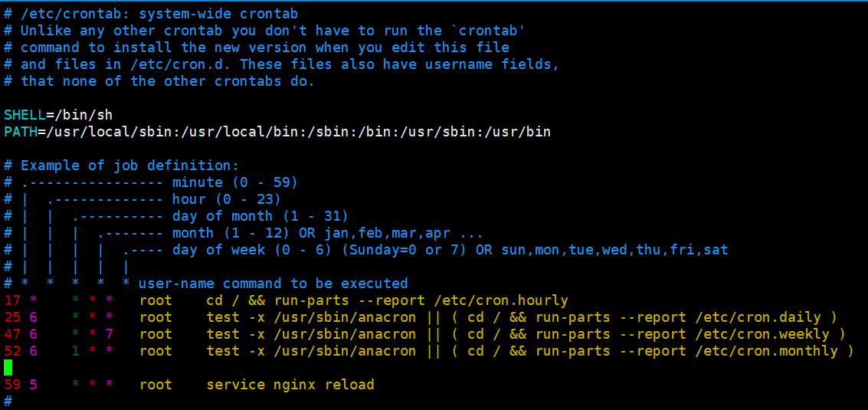Click /usr/local/sbin in the PATH value
The image size is (868, 410).
click(x=109, y=132)
